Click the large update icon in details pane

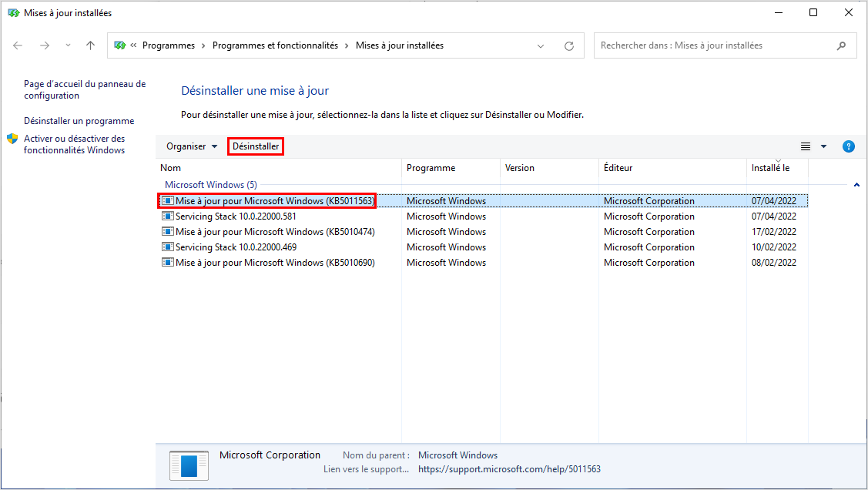tap(189, 465)
